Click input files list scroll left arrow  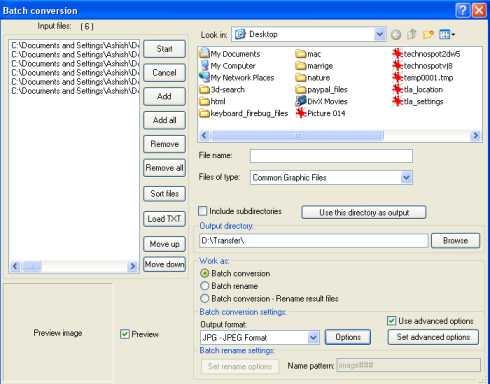pyautogui.click(x=15, y=266)
